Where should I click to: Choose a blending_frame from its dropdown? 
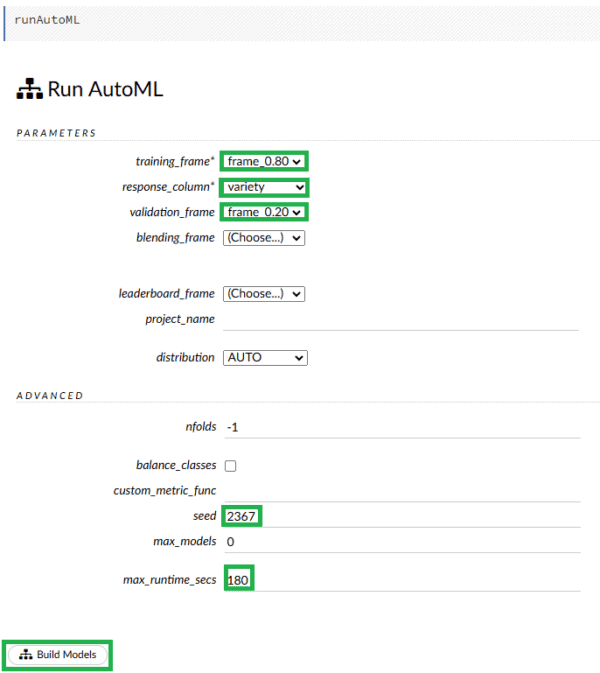[264, 238]
